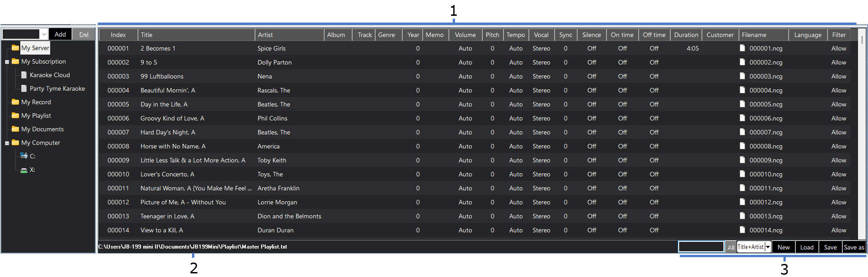Click the Karaoke Cloud document icon
Viewport: 868px width, 277px height.
(x=24, y=75)
